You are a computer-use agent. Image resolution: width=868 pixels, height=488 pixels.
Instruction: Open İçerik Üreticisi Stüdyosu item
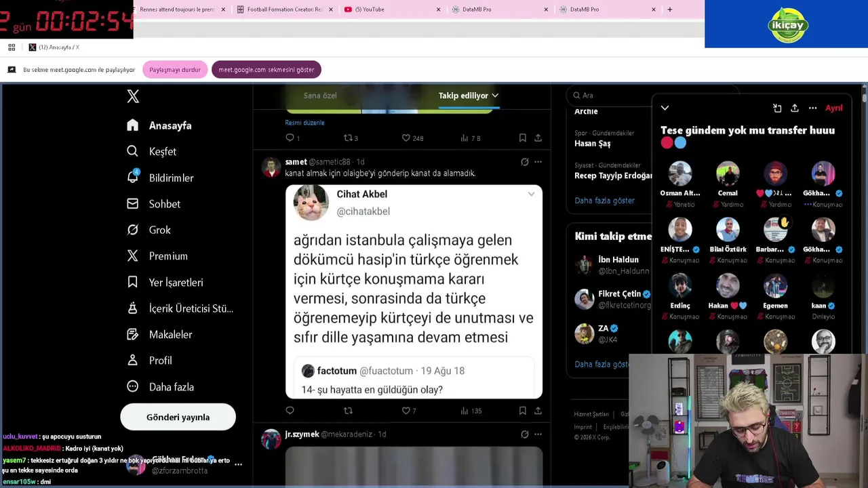pyautogui.click(x=180, y=308)
